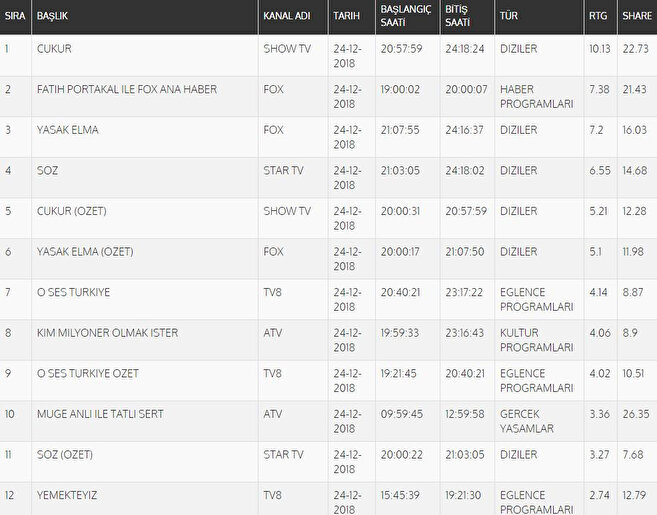Click the YASAK ELMA title in row 3
Screen dimensions: 657x515
pyautogui.click(x=67, y=130)
